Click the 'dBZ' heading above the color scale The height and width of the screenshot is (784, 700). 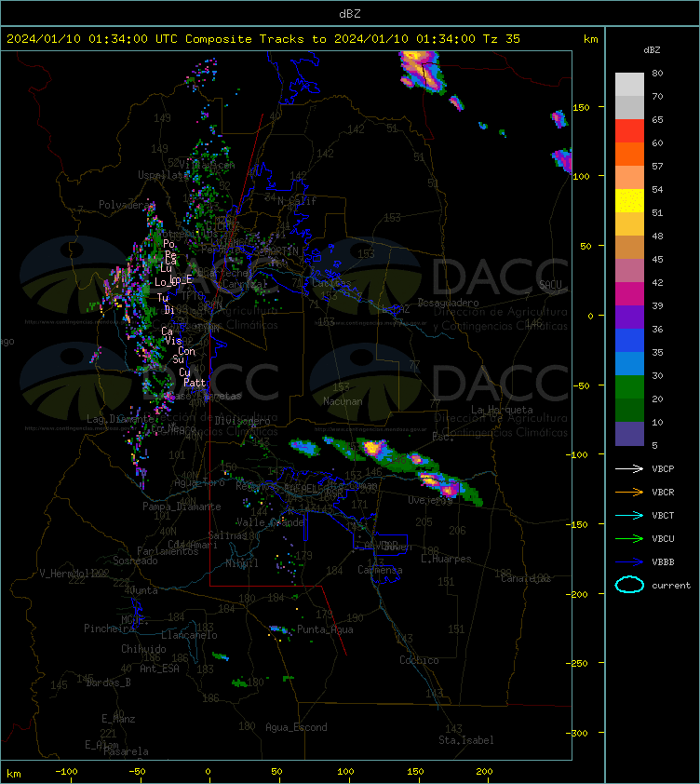(652, 50)
